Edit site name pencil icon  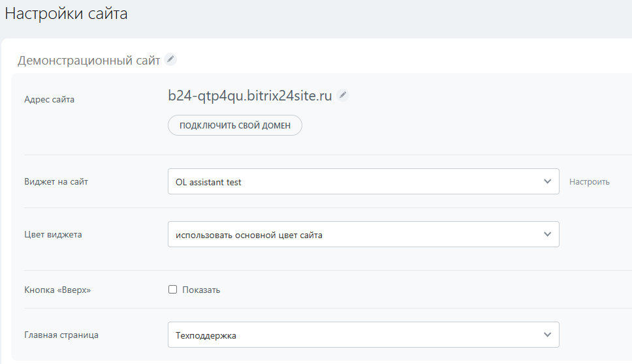point(170,59)
